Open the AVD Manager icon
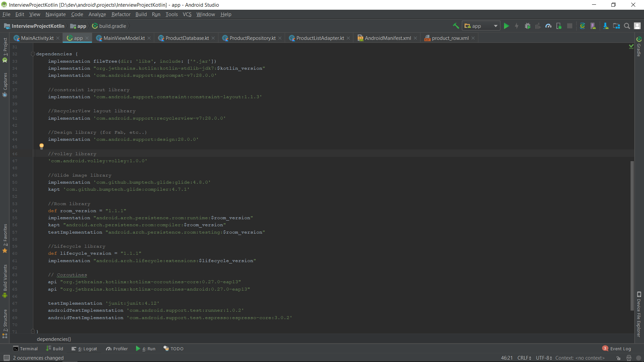This screenshot has width=644, height=362. (x=593, y=26)
